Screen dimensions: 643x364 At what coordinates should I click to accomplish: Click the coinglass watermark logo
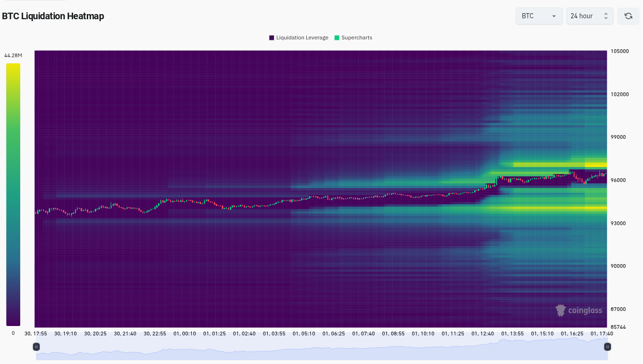pyautogui.click(x=579, y=311)
